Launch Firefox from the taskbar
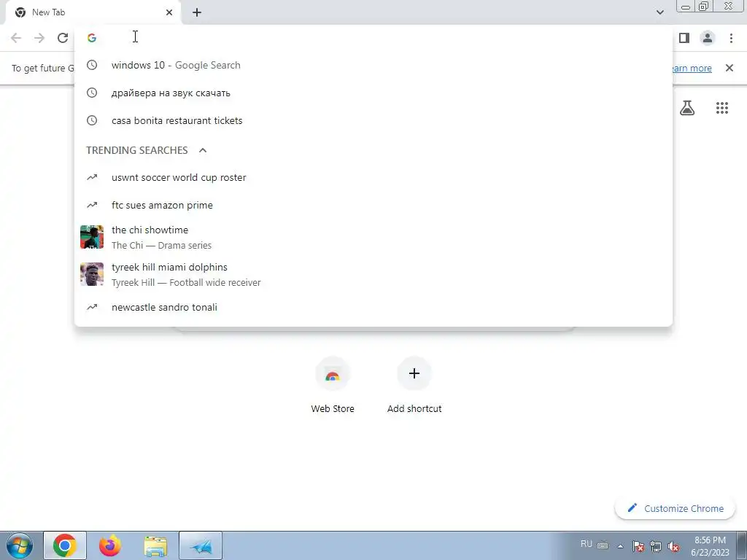The image size is (747, 560). 110,545
